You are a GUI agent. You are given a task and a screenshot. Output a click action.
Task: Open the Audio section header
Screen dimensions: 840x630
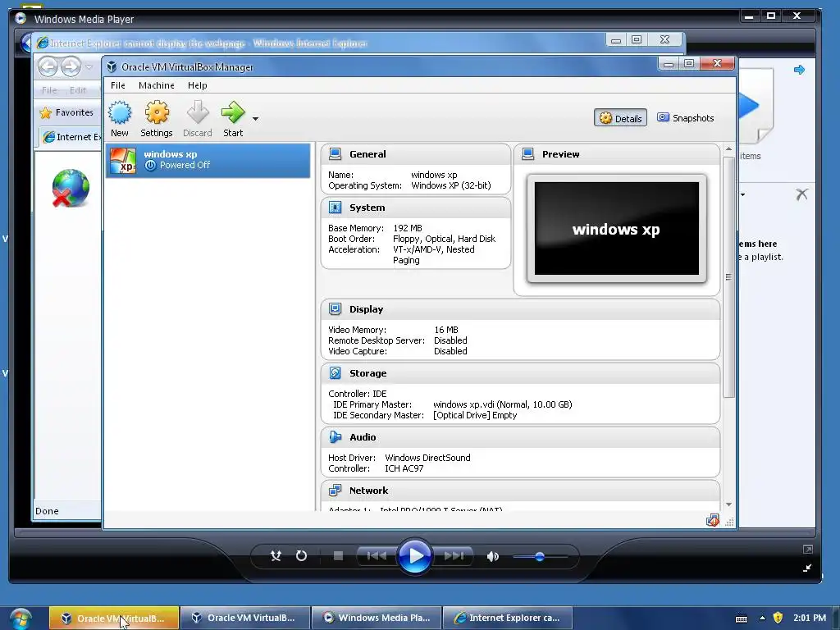pos(520,437)
